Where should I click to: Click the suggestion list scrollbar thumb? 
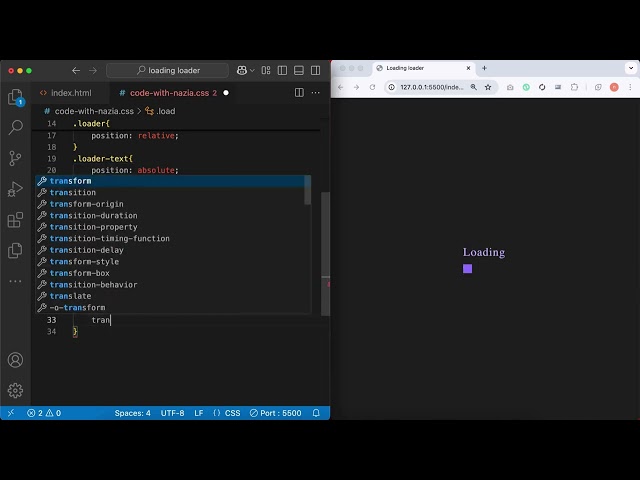308,190
